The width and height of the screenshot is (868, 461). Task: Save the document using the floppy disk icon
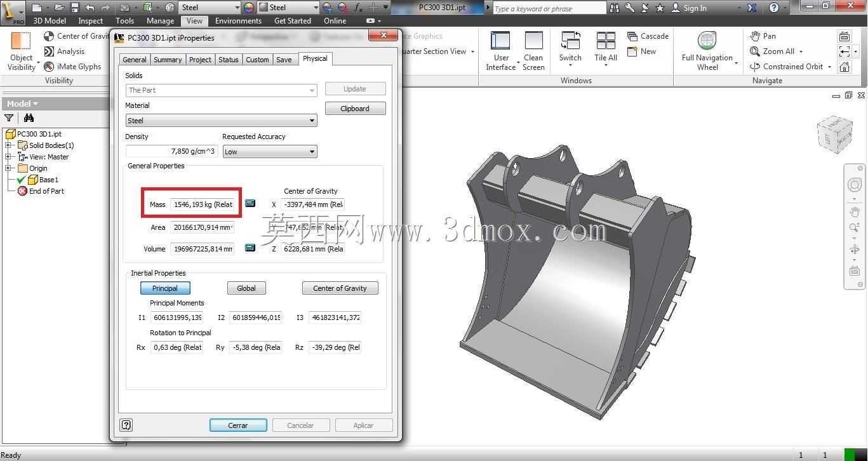coord(75,8)
